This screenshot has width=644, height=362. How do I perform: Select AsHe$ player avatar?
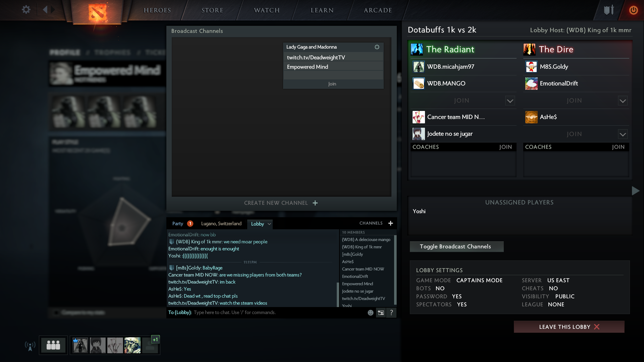[x=531, y=117]
